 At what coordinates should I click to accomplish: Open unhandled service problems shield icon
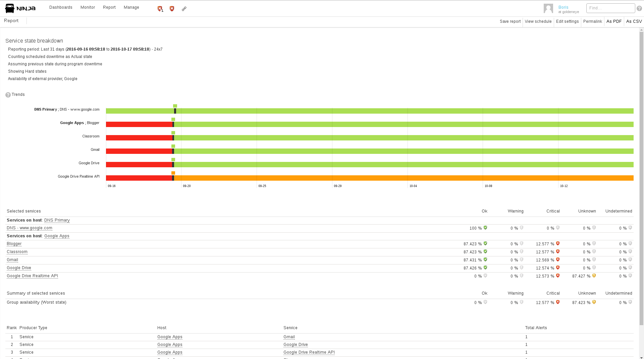tap(172, 9)
